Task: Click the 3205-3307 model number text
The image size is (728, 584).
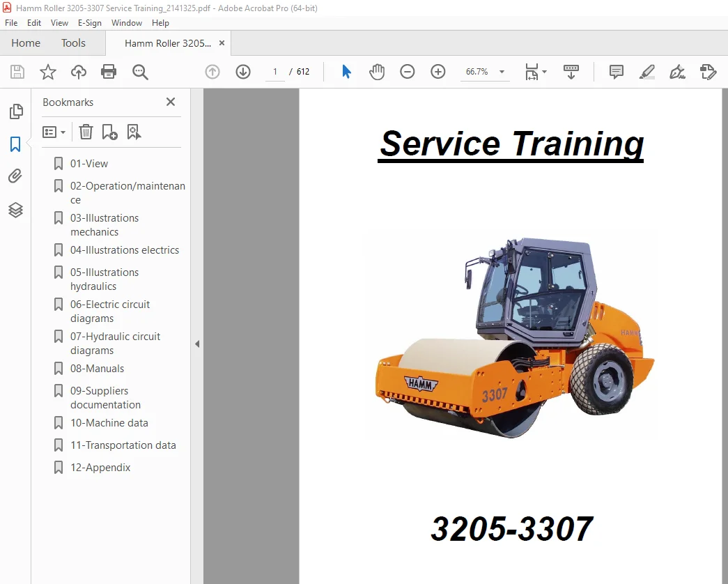Action: (x=511, y=529)
